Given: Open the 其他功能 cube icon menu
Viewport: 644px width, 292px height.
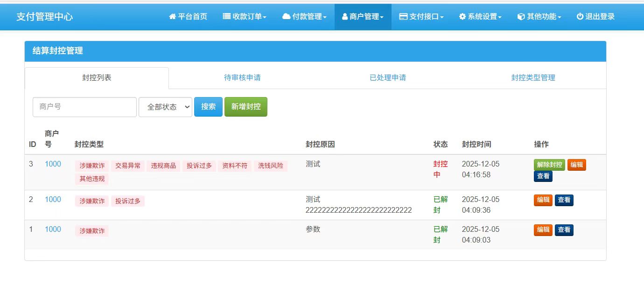Looking at the screenshot, I should click(521, 17).
